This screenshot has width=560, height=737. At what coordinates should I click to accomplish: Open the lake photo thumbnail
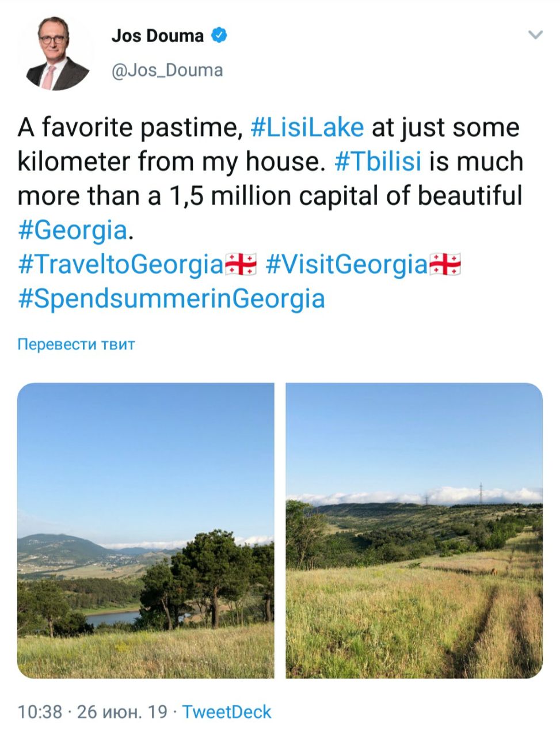pyautogui.click(x=146, y=530)
